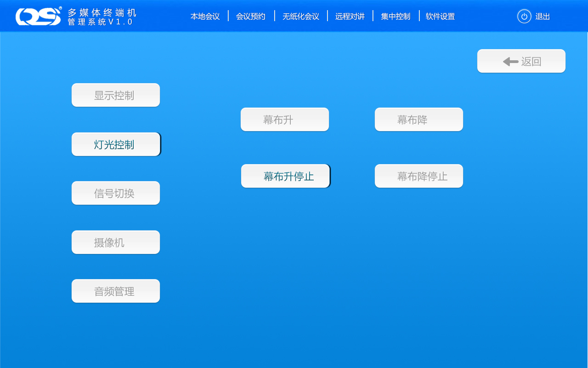Image resolution: width=588 pixels, height=368 pixels.
Task: Select 远程对讲 from the navigation bar
Action: (350, 17)
